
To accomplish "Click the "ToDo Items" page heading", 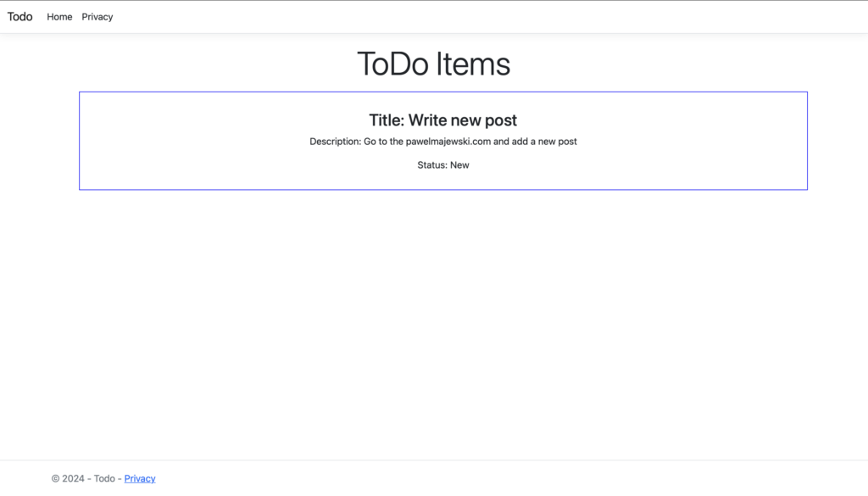I will click(x=433, y=64).
